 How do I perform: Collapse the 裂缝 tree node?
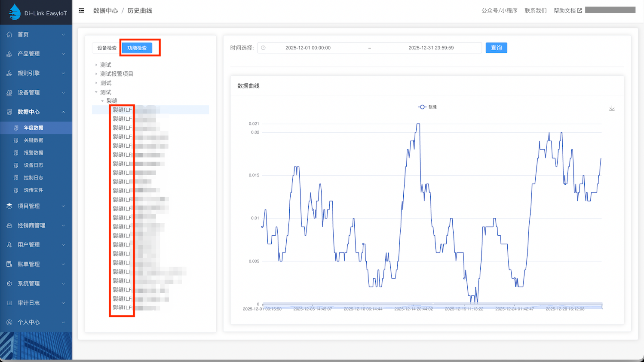102,101
